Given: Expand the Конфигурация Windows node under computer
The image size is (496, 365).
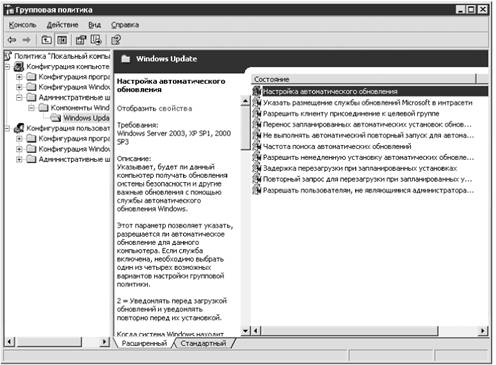Looking at the screenshot, I should [x=19, y=87].
